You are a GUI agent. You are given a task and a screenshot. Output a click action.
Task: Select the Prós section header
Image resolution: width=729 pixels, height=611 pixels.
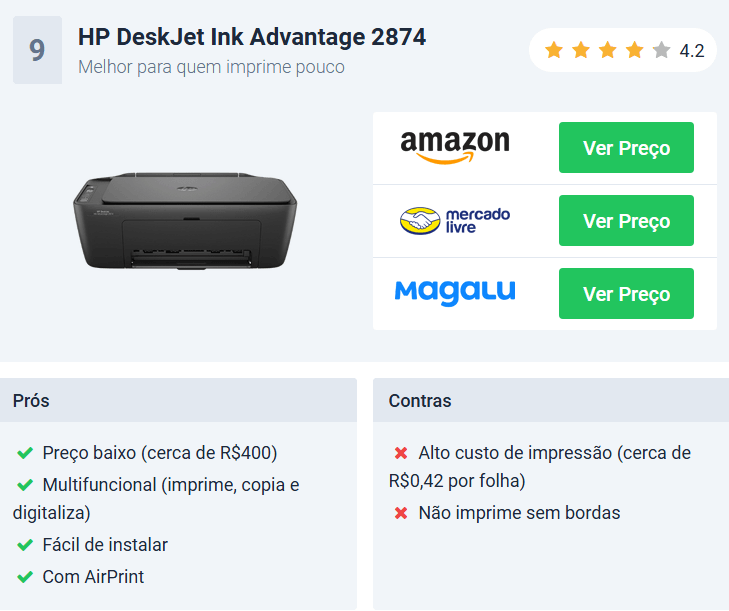[x=178, y=400]
